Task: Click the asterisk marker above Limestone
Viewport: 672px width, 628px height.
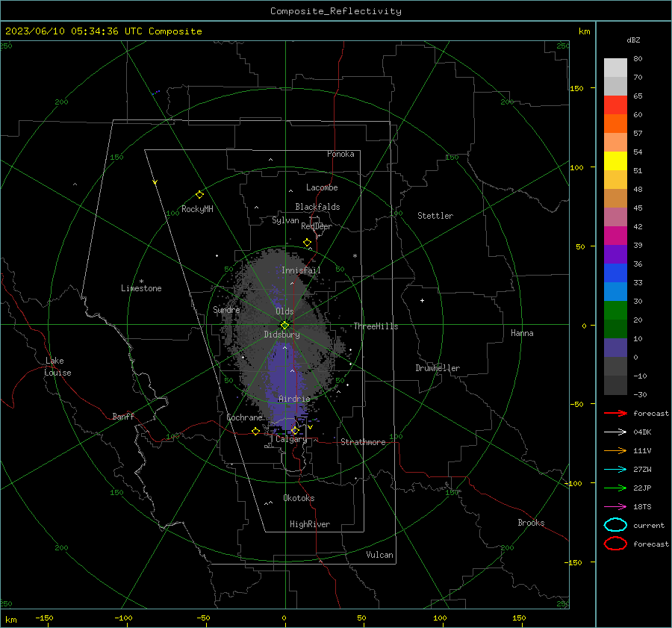Action: coord(141,282)
